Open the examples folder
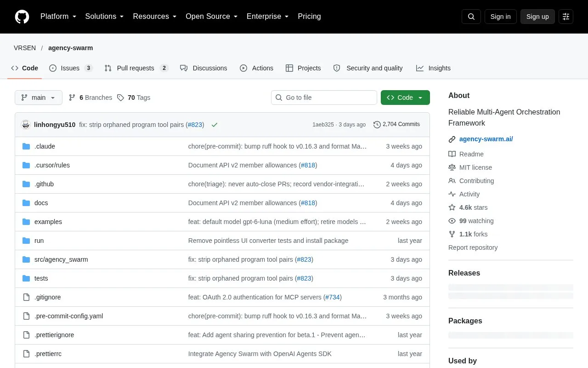588x368 pixels. tap(48, 222)
